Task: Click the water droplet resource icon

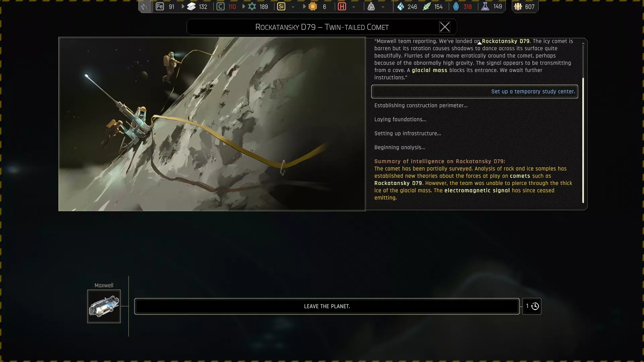Action: 400,7
